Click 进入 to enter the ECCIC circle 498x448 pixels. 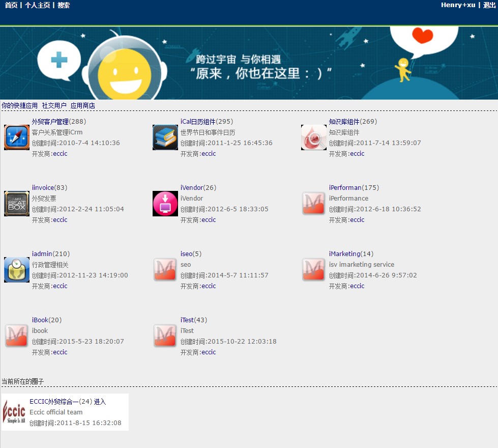100,402
